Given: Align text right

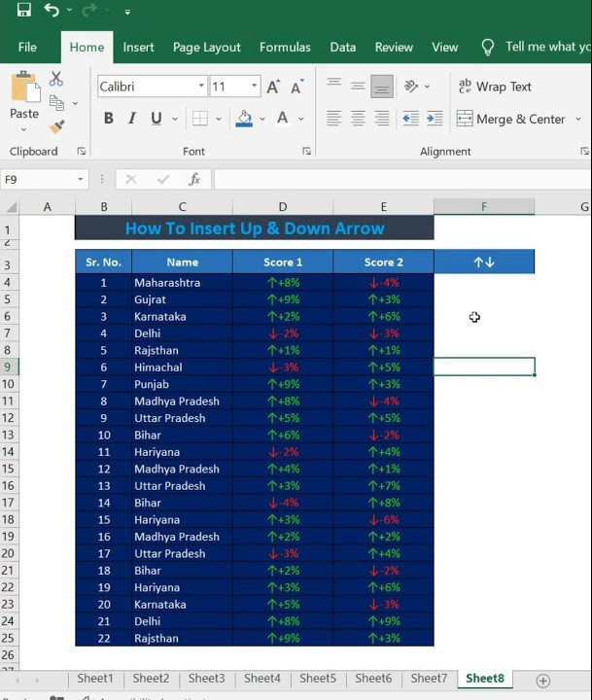Looking at the screenshot, I should tap(382, 119).
